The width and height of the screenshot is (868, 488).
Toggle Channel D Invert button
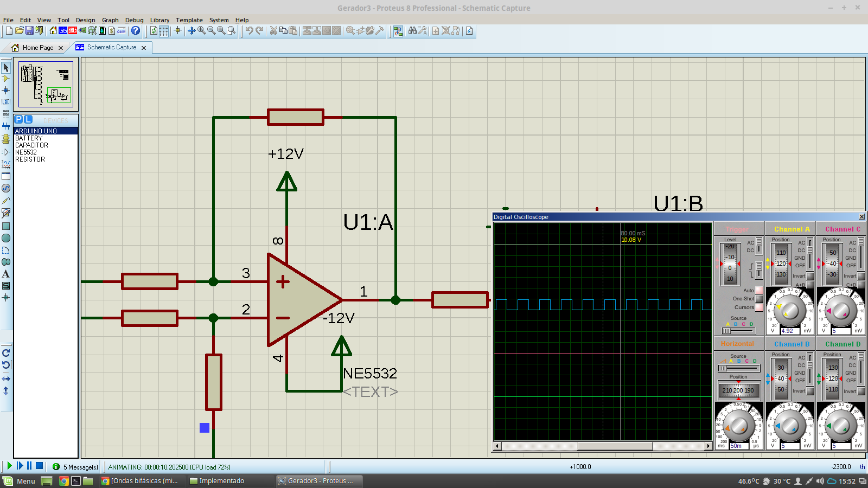coord(861,391)
